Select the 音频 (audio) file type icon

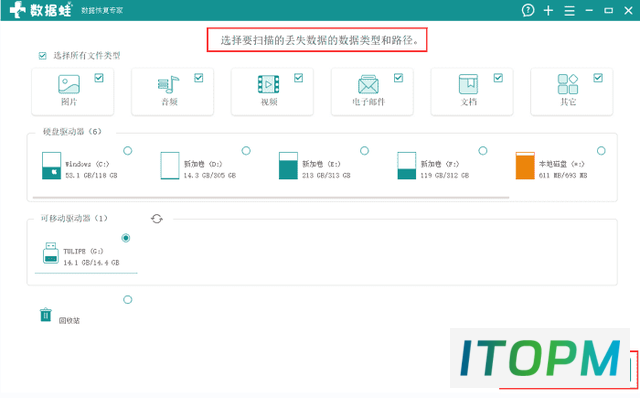pos(168,84)
